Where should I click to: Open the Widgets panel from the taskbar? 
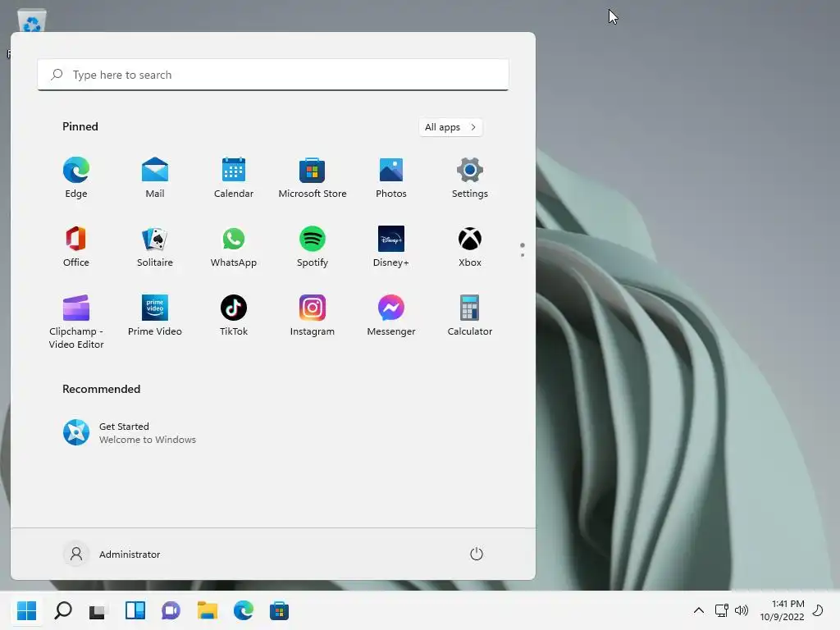[x=135, y=610]
